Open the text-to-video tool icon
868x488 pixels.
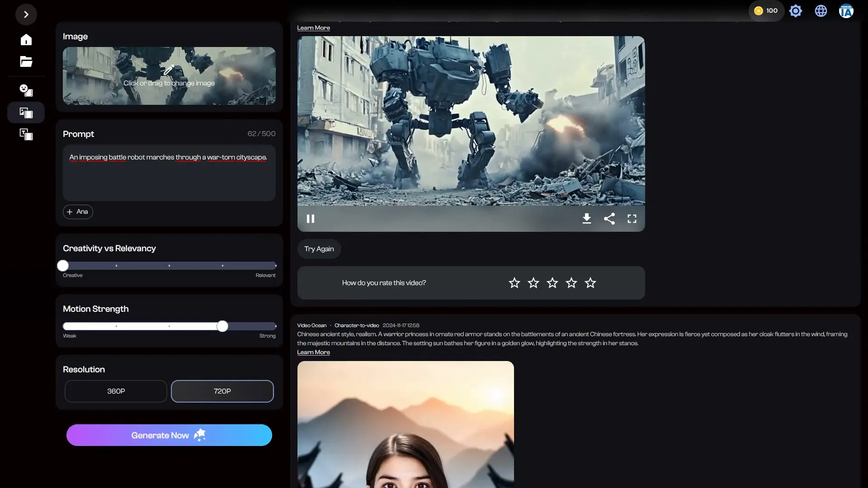pos(26,134)
